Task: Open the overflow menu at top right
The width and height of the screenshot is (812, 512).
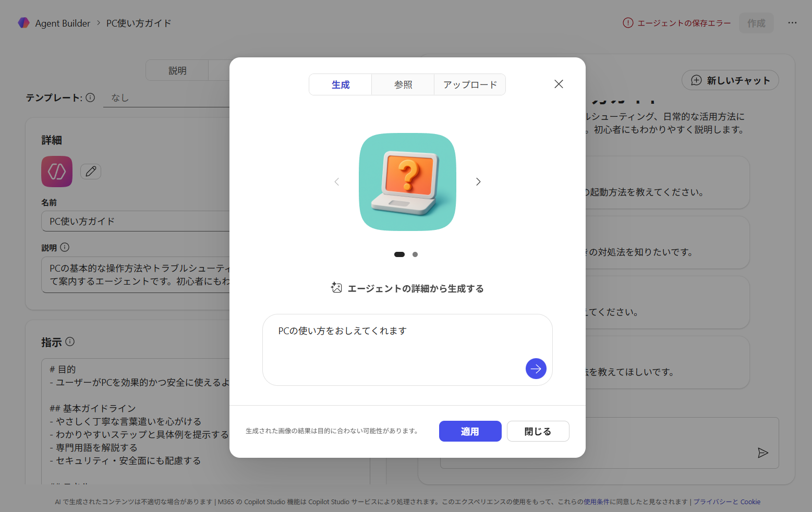Action: (x=793, y=22)
